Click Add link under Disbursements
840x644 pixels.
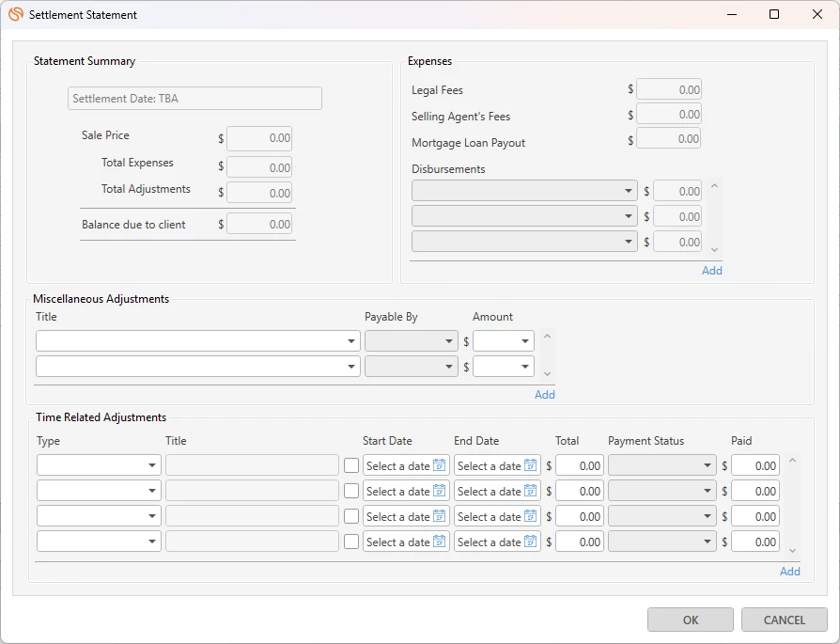[x=712, y=271]
